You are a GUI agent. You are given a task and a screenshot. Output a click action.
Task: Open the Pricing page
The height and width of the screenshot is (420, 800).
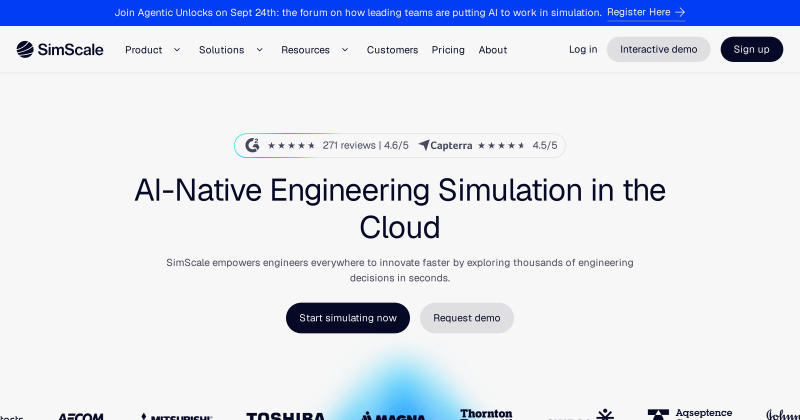(448, 50)
